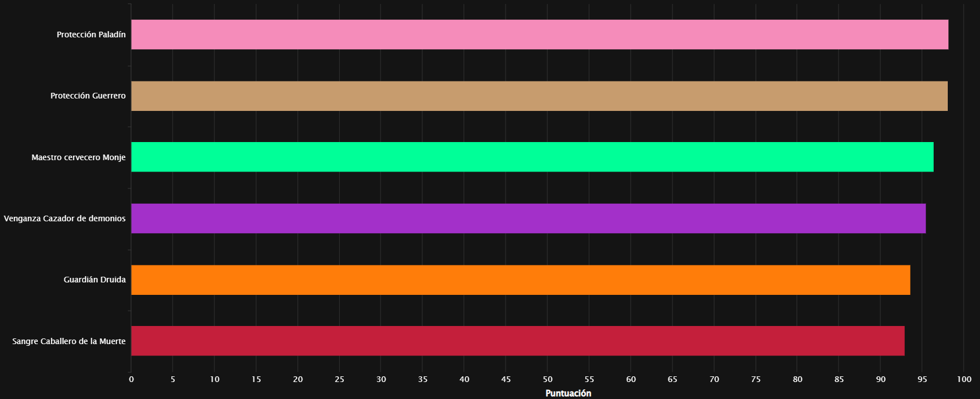The height and width of the screenshot is (399, 980).
Task: Click the green Maestro cervecero Monje bar
Action: [532, 157]
